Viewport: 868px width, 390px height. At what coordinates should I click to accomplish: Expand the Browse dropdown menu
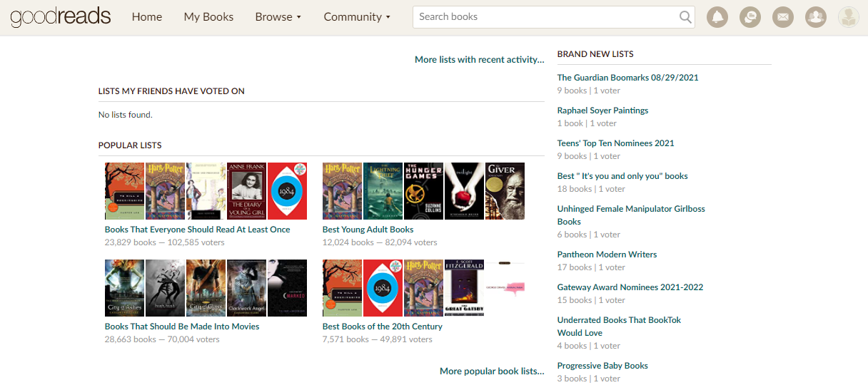[x=278, y=17]
